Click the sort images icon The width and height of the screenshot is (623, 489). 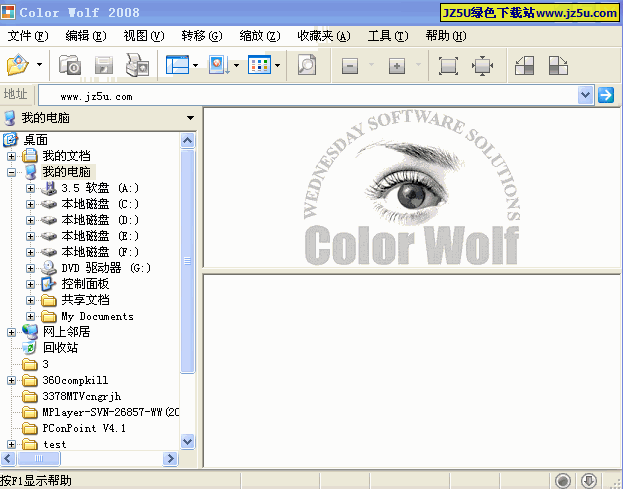[219, 65]
